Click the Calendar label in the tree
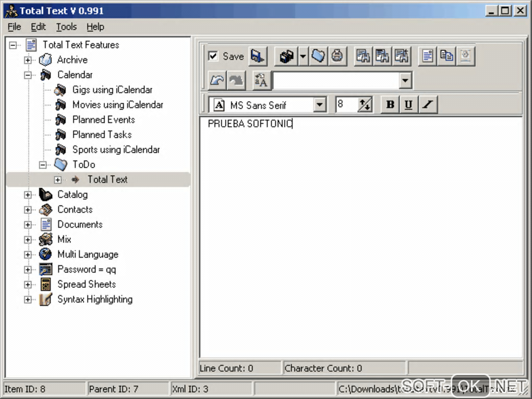This screenshot has width=532, height=399. tap(75, 75)
